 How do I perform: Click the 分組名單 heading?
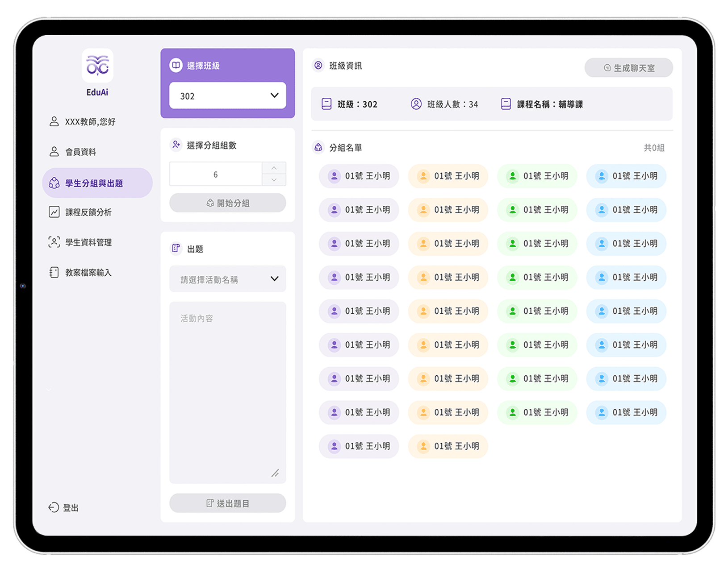346,148
